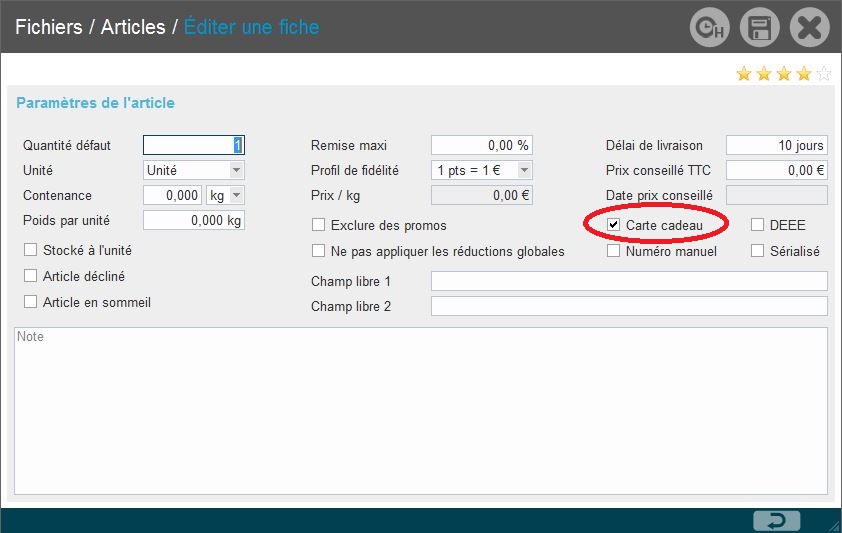Screen dimensions: 842x533
Task: Save the article with the floppy disk icon
Action: tap(759, 27)
